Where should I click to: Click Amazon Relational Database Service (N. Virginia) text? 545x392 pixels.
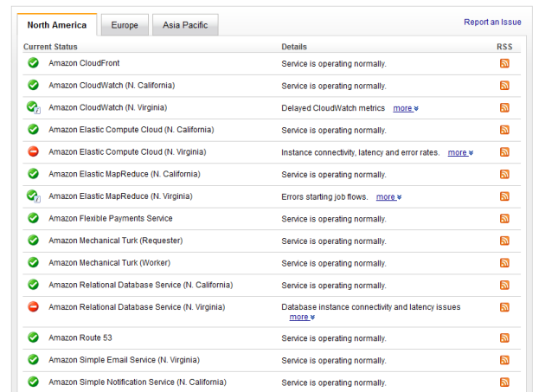(137, 307)
